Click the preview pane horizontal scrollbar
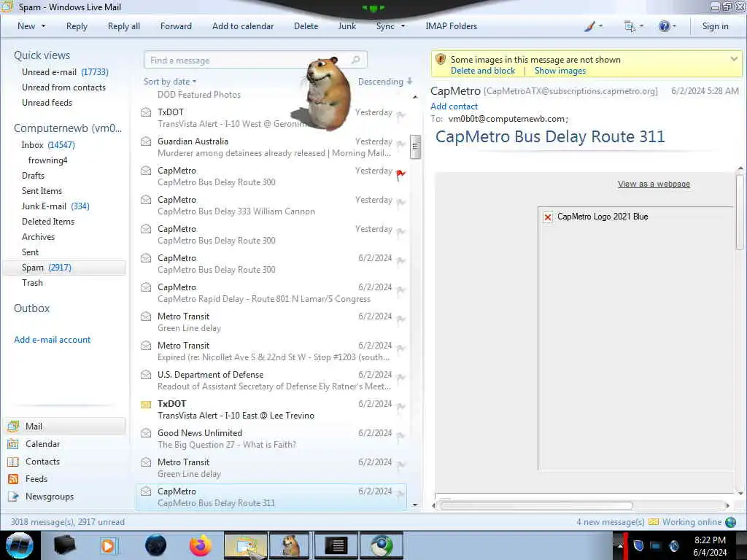 tap(536, 505)
